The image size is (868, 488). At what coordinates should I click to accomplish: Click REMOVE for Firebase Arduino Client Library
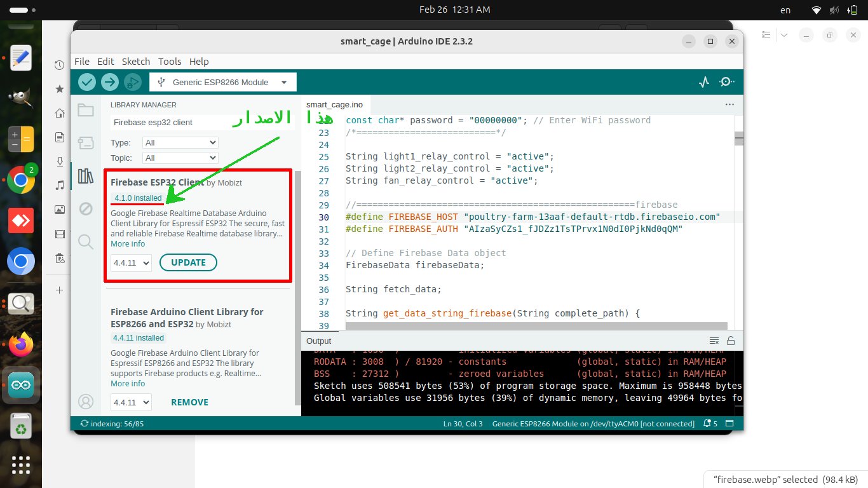(x=189, y=402)
